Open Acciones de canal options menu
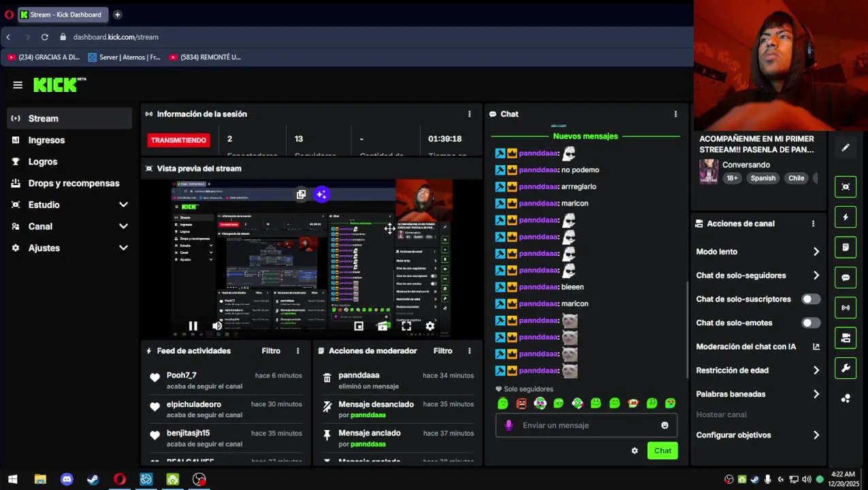The height and width of the screenshot is (490, 868). (813, 224)
